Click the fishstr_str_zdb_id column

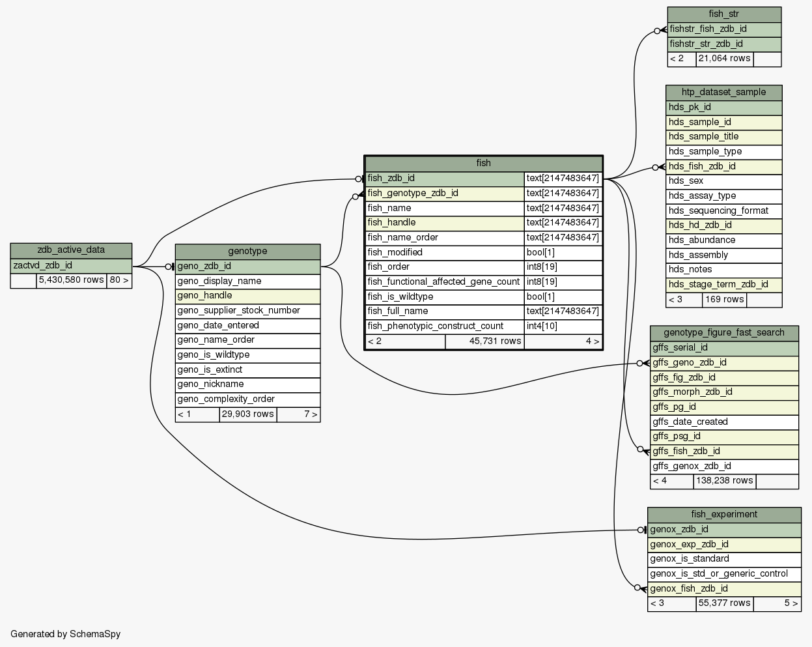[724, 44]
